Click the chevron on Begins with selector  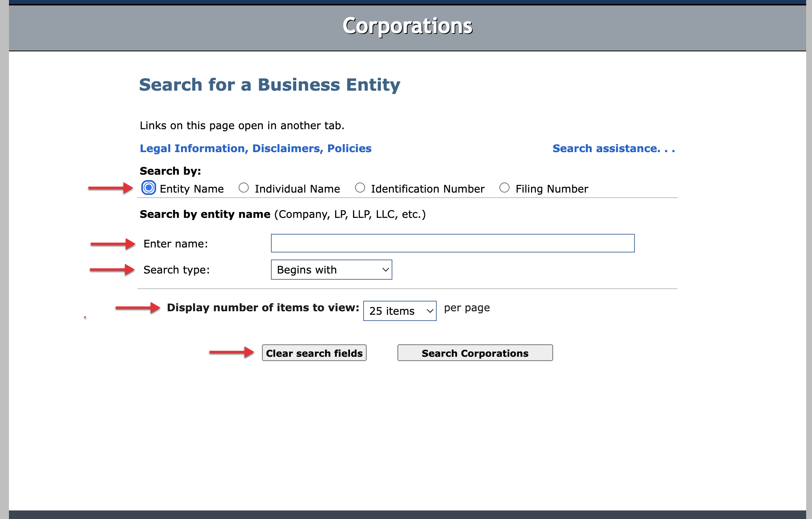tap(385, 270)
